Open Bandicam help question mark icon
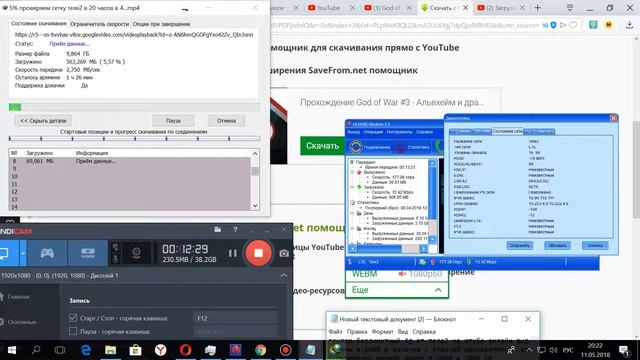This screenshot has height=360, width=640. tap(235, 230)
